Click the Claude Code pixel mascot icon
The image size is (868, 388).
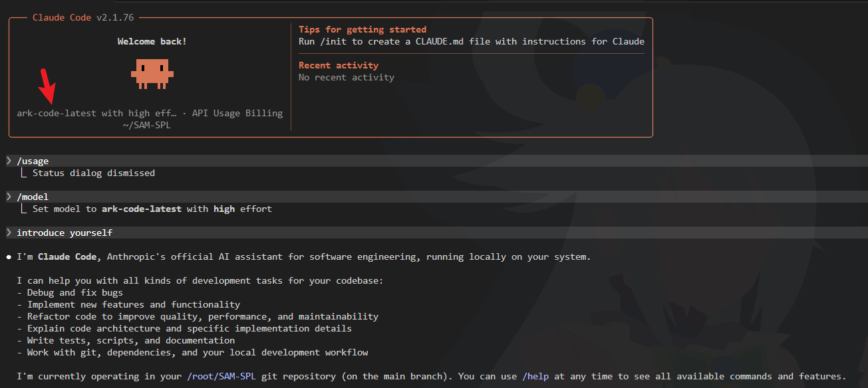pyautogui.click(x=152, y=72)
